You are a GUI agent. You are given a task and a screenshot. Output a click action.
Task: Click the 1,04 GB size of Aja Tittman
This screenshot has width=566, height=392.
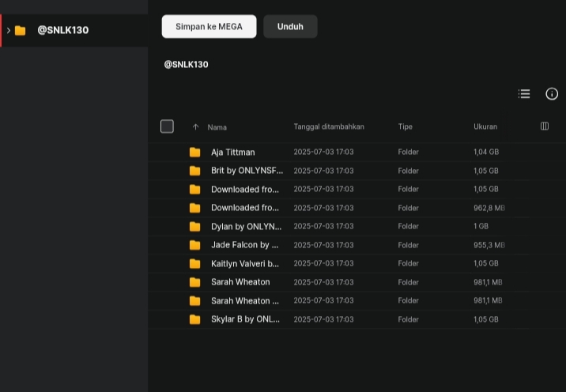[486, 152]
